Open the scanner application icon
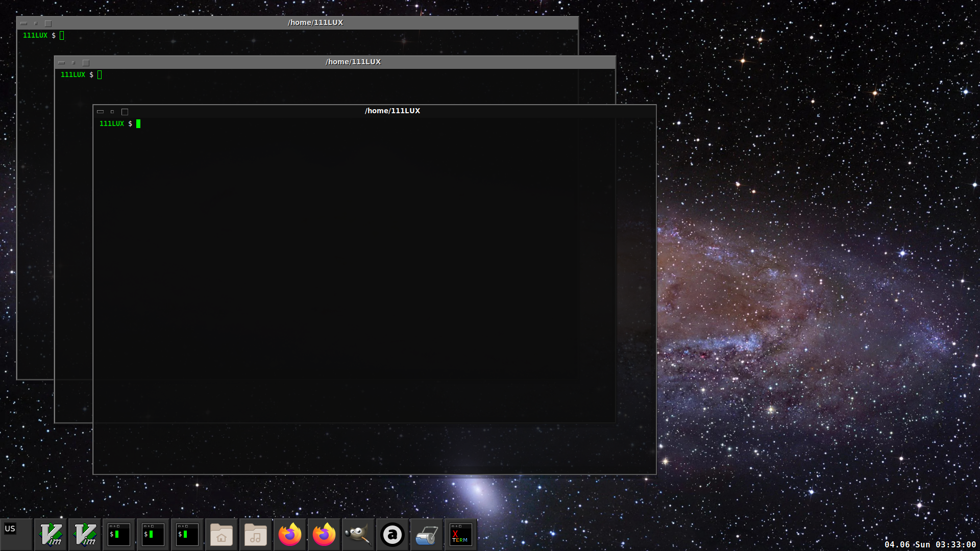This screenshot has width=980, height=551. point(427,535)
